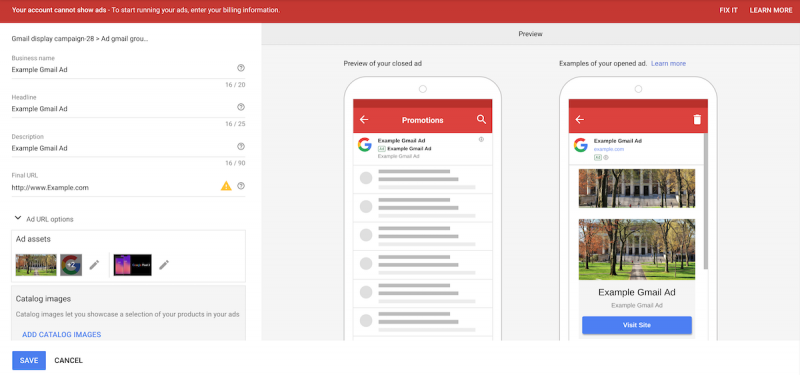The height and width of the screenshot is (375, 800).
Task: Click the Save button
Action: [x=29, y=360]
